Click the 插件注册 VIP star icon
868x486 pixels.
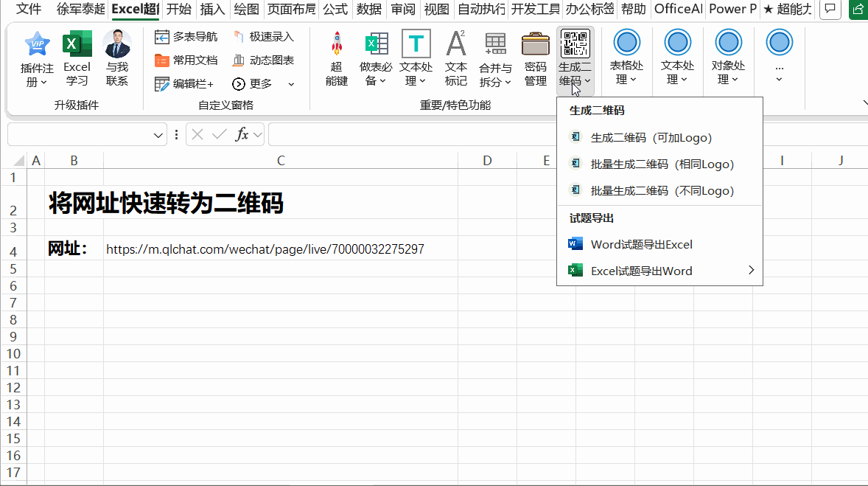[x=37, y=44]
